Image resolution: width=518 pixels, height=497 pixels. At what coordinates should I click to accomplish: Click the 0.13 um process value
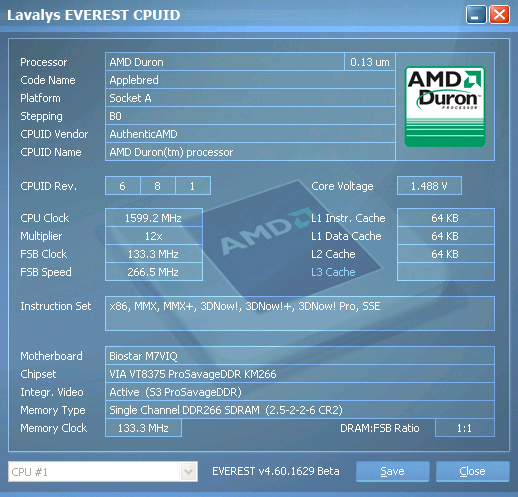[x=370, y=62]
